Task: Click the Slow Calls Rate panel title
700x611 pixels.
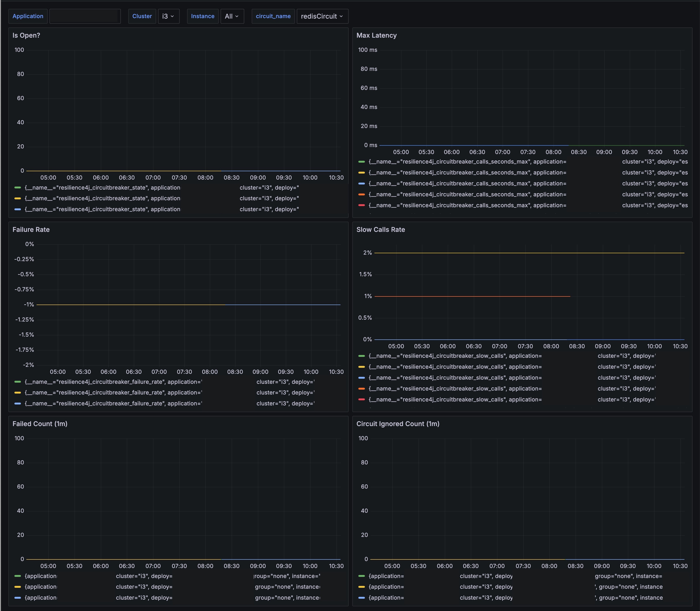Action: [380, 230]
